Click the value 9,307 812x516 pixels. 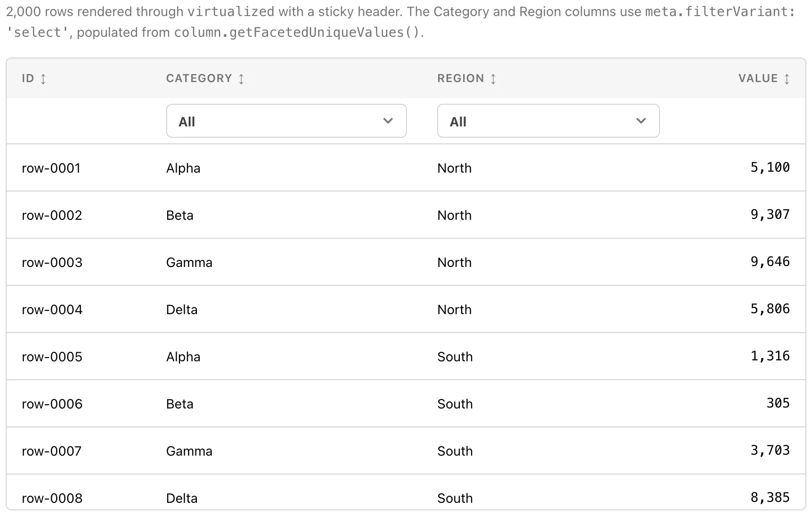pos(770,215)
